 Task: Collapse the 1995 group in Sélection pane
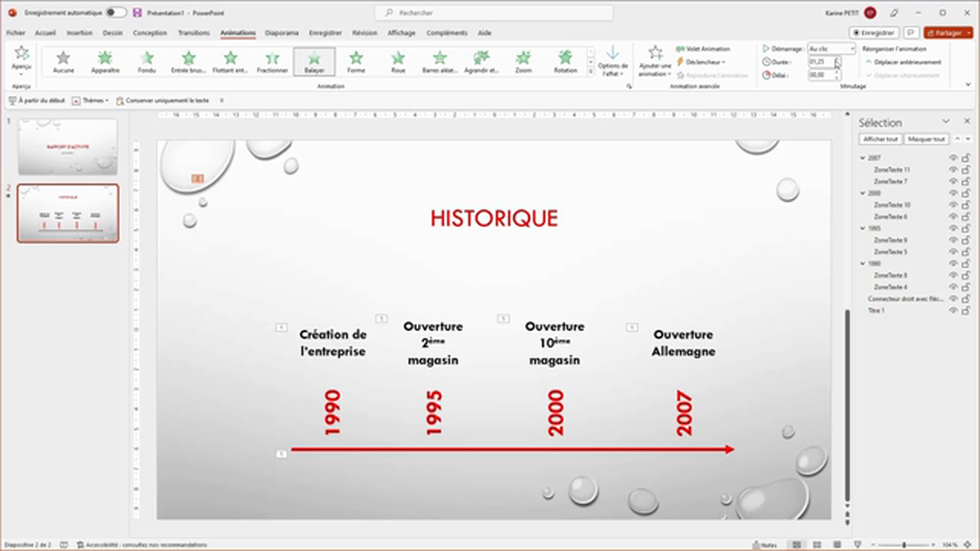pyautogui.click(x=863, y=228)
